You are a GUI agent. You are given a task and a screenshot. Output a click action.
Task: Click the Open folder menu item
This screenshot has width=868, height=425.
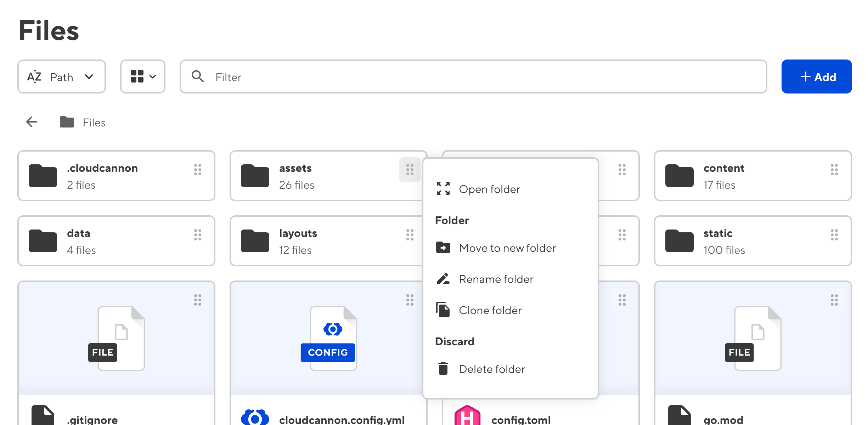click(x=490, y=189)
